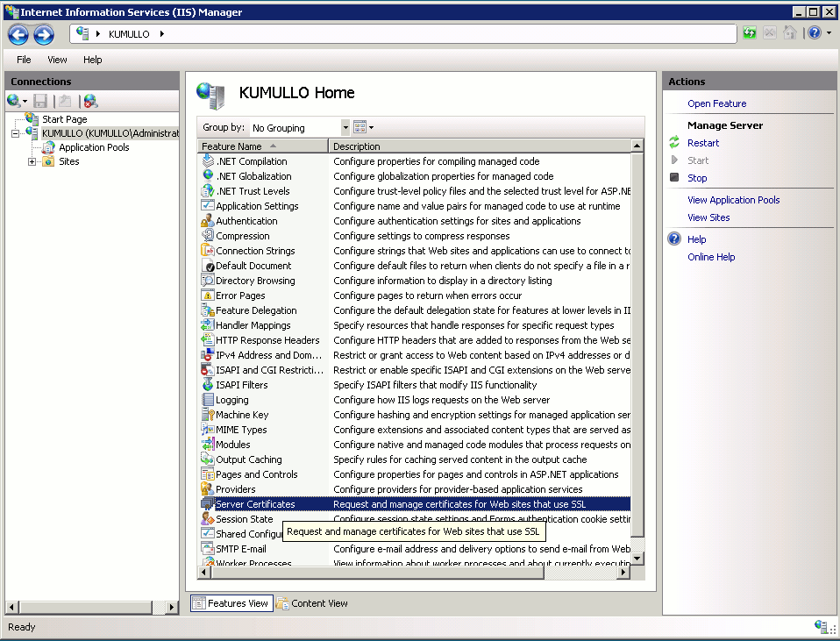Click the Machine Key feature icon
Screen dimensions: 840x641
(x=208, y=415)
